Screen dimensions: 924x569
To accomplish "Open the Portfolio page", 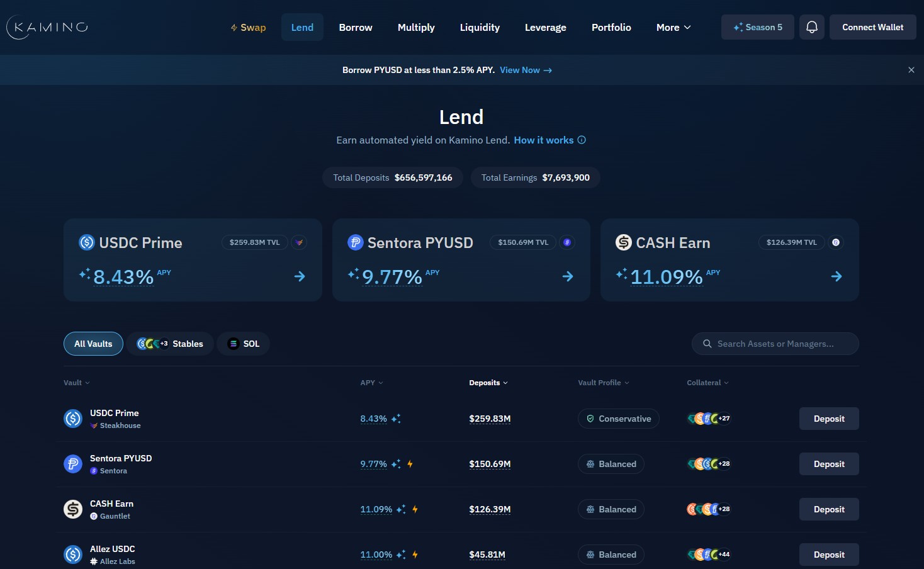I will (611, 27).
